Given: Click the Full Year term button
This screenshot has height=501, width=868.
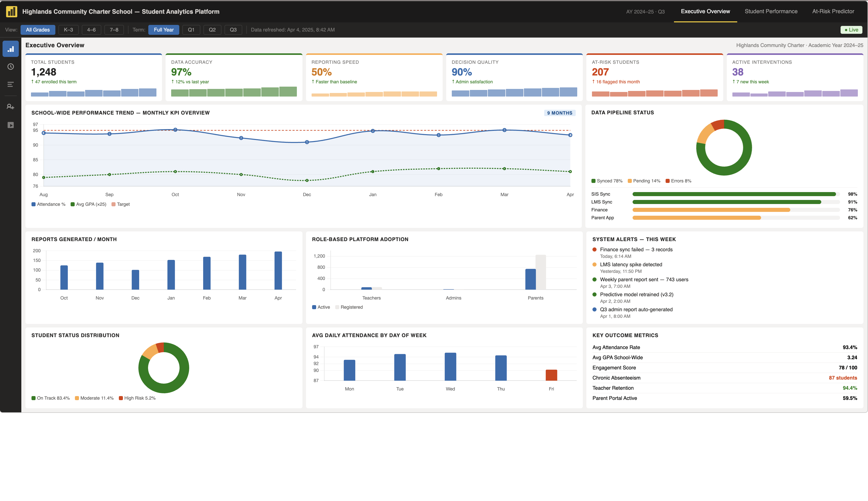Looking at the screenshot, I should 164,29.
